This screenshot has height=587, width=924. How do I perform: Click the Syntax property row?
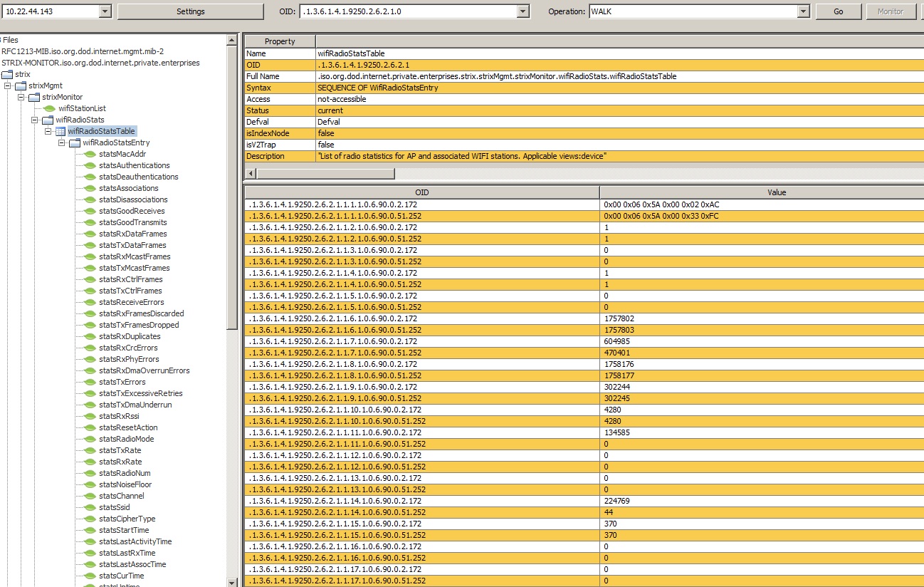click(584, 88)
